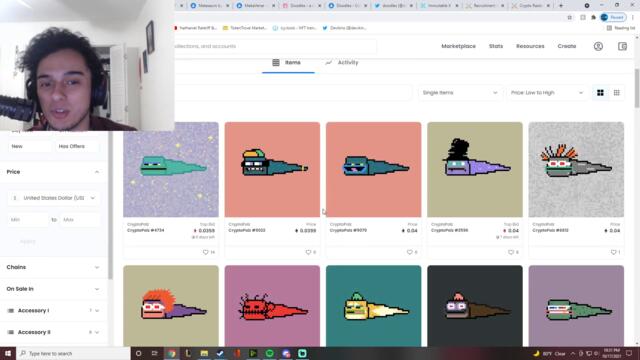Screen dimensions: 640x360
Task: Switch to the Activity tab
Action: 342,63
